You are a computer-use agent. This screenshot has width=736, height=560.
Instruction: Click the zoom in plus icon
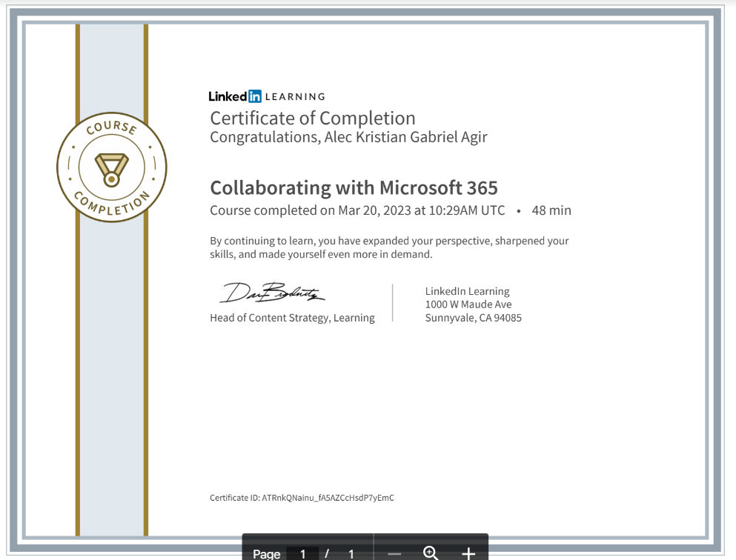click(x=468, y=553)
